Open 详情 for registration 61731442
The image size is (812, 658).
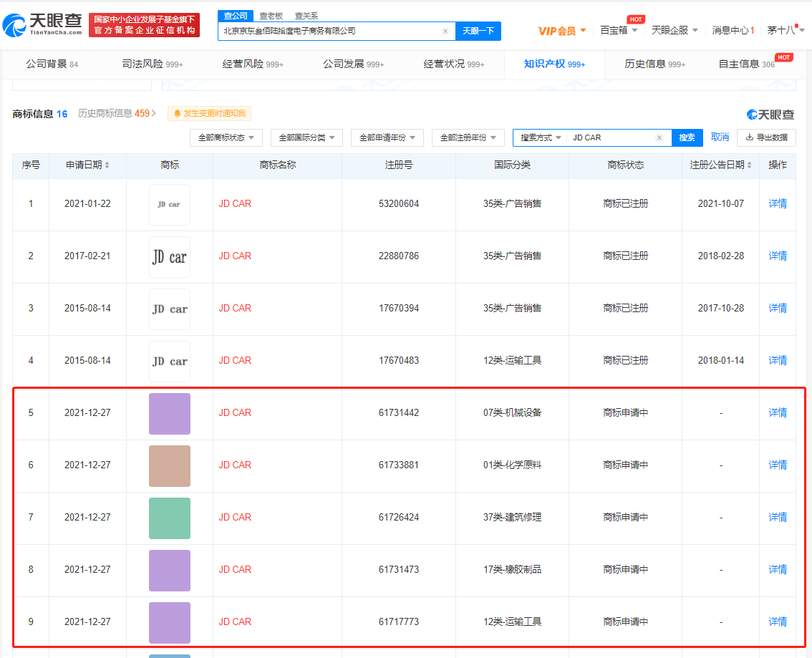(x=778, y=412)
